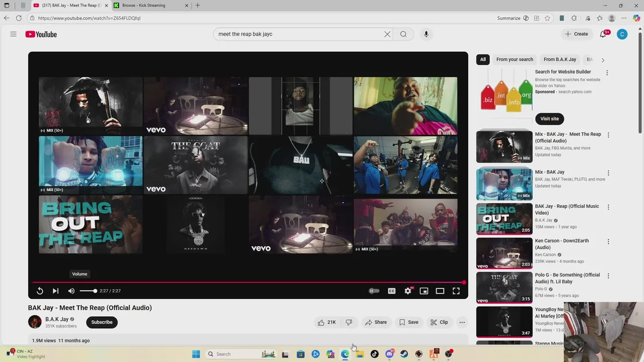Open the Copilot sidebar
This screenshot has width=644, height=362.
636,18
